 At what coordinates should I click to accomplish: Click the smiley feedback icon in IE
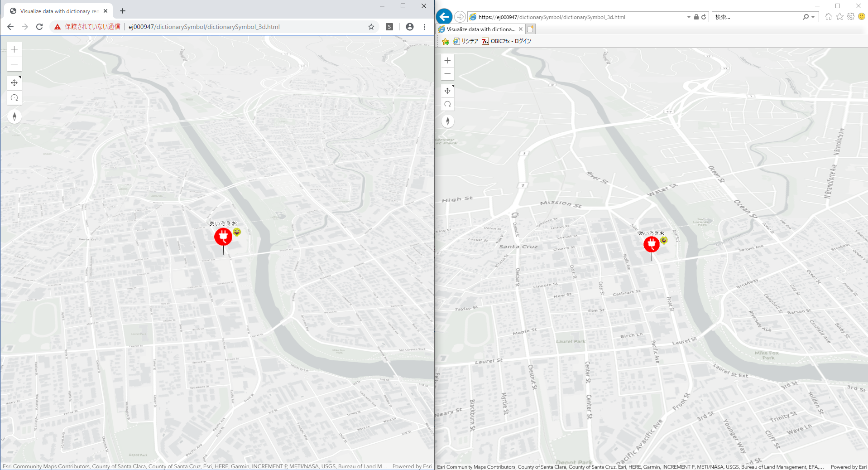point(862,17)
